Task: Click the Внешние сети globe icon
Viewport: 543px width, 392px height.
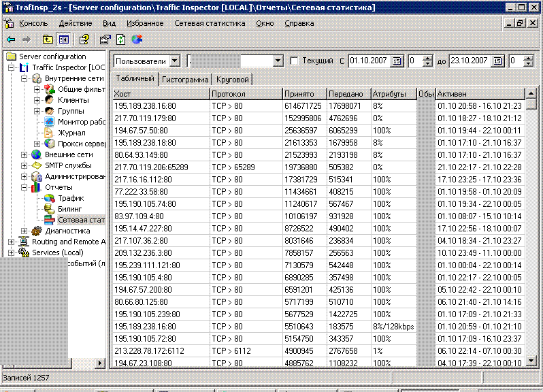Action: click(x=36, y=154)
